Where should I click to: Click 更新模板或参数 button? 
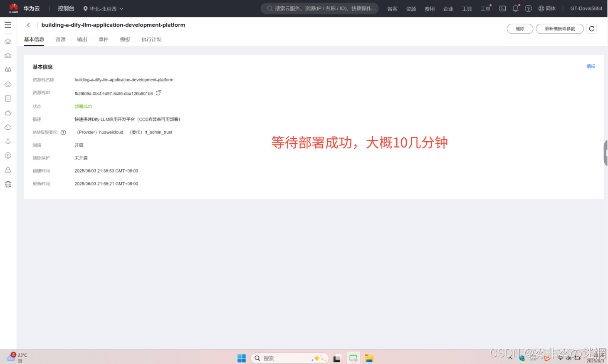coord(560,29)
